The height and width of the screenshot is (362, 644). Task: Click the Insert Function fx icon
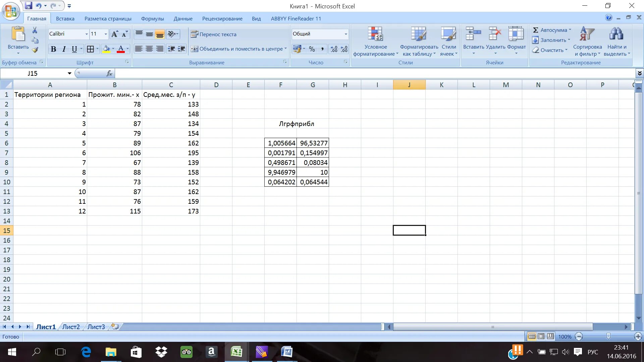pos(109,73)
